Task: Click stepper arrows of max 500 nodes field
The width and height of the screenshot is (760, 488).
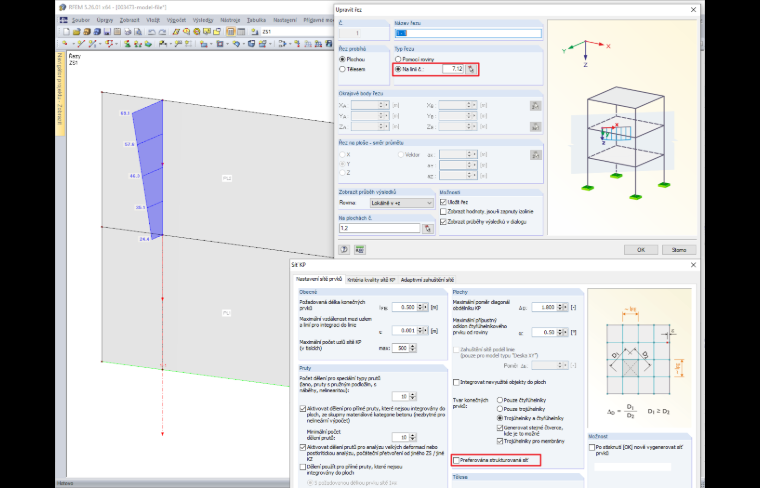Action: [x=413, y=348]
